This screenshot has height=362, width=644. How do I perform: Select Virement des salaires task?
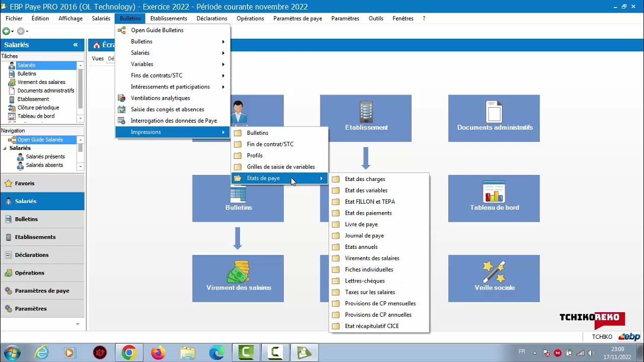[41, 82]
